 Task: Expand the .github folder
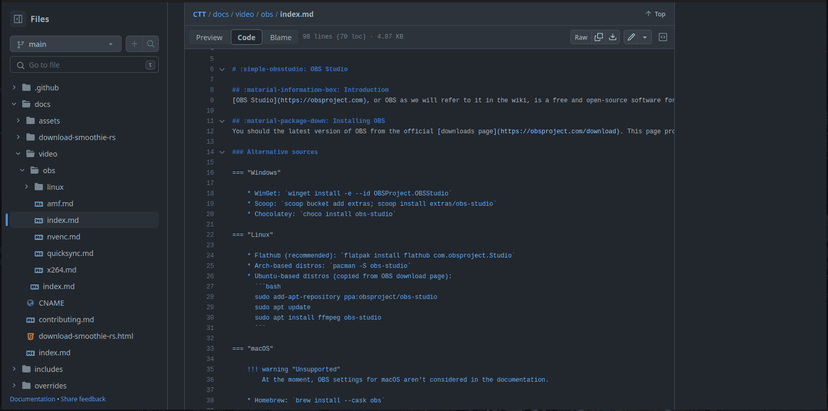[14, 88]
